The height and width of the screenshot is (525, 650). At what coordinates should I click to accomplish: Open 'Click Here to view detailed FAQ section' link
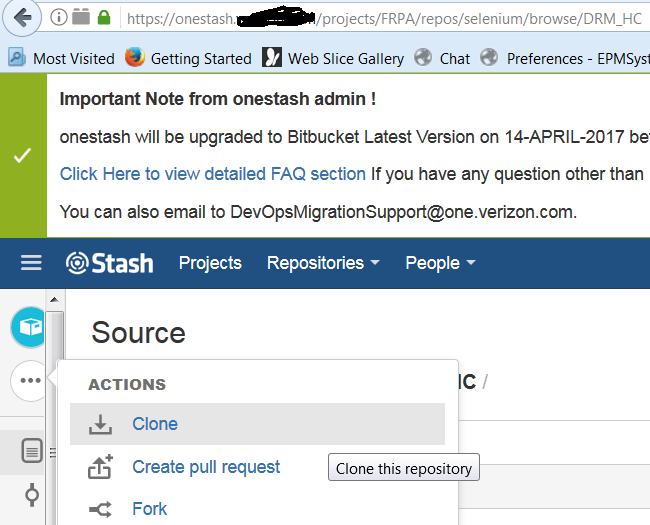[x=213, y=174]
